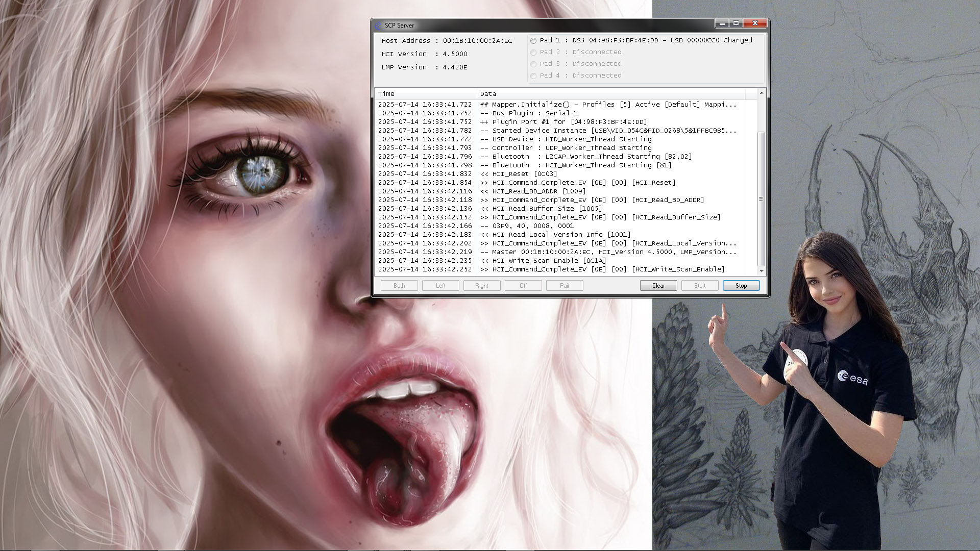Click the log vertical scrollbar thumb
Viewport: 980px width, 551px height.
coord(762,199)
